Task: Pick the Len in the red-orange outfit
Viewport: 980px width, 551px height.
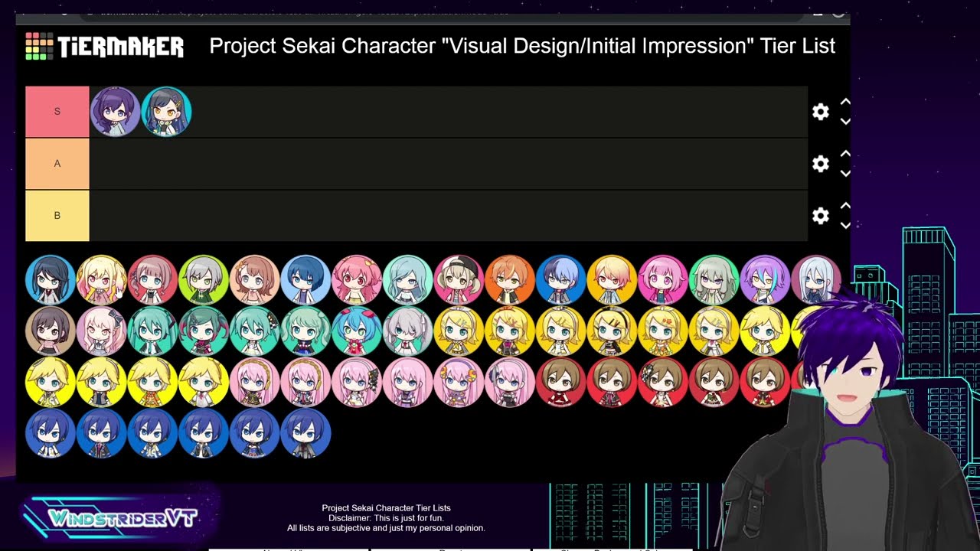Action: pyautogui.click(x=152, y=383)
